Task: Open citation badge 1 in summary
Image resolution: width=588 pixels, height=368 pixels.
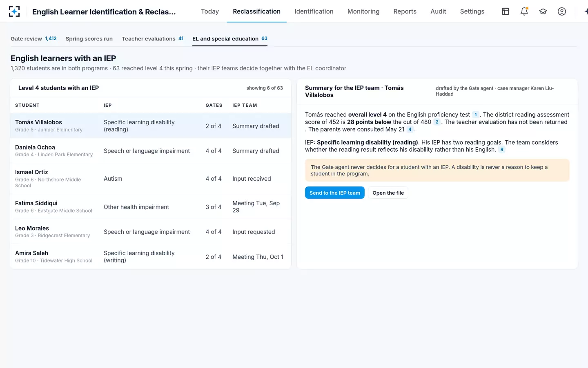Action: tap(476, 115)
